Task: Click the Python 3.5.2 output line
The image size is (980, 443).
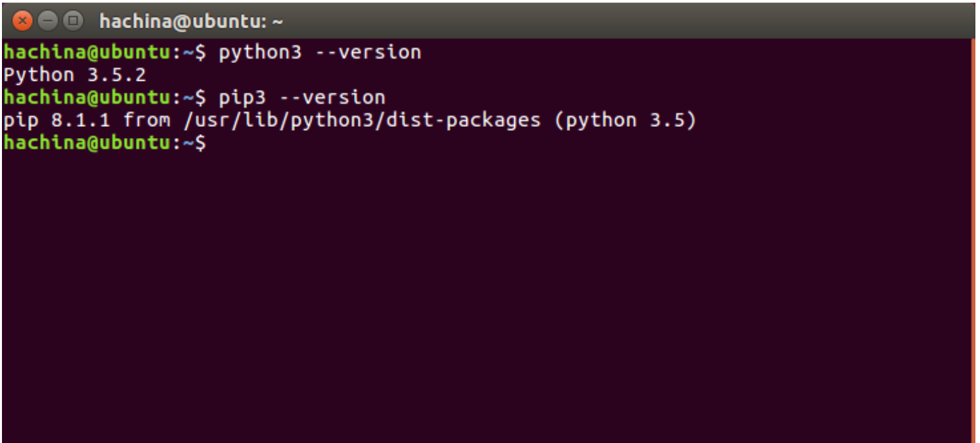Action: tap(74, 75)
